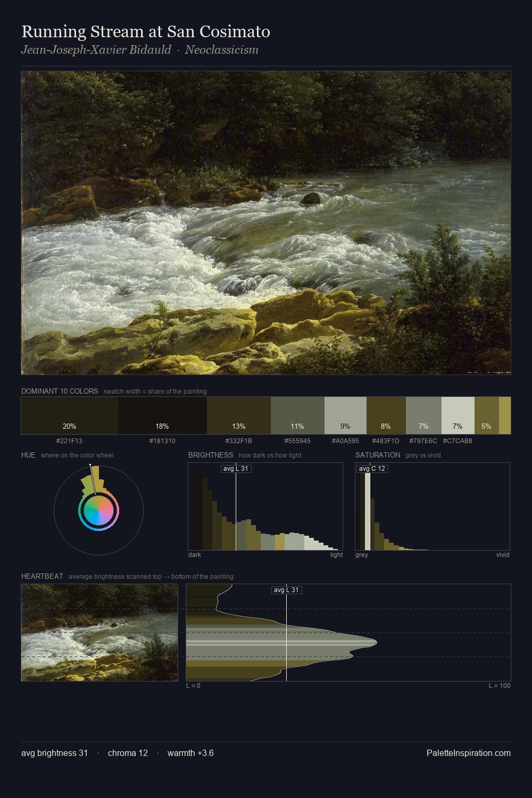The width and height of the screenshot is (532, 798).
Task: Click the L = 100 axis label
Action: point(500,686)
